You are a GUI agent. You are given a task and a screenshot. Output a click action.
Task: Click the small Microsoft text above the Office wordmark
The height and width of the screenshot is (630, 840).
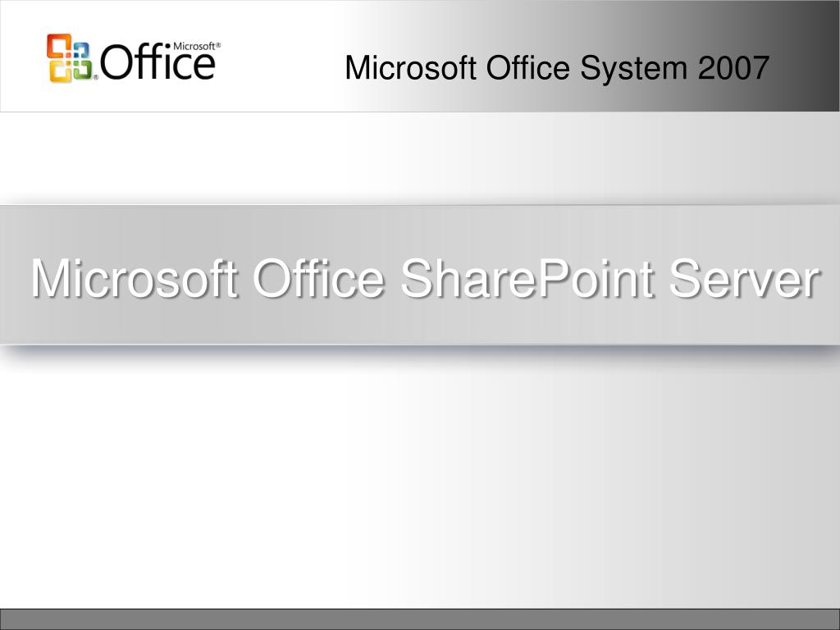point(194,46)
